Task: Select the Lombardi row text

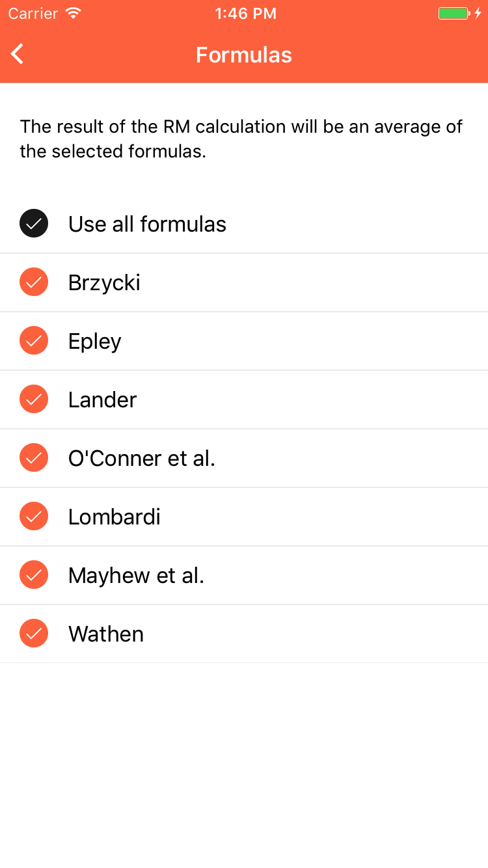Action: coord(115,517)
